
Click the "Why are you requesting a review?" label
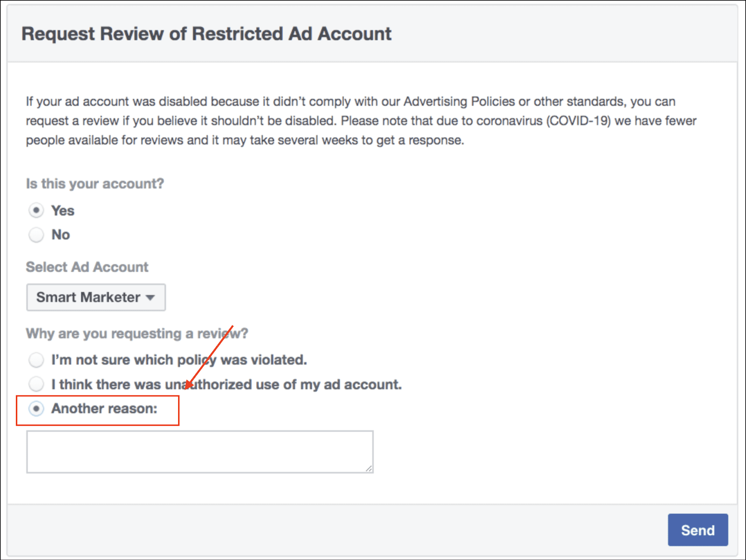[137, 333]
